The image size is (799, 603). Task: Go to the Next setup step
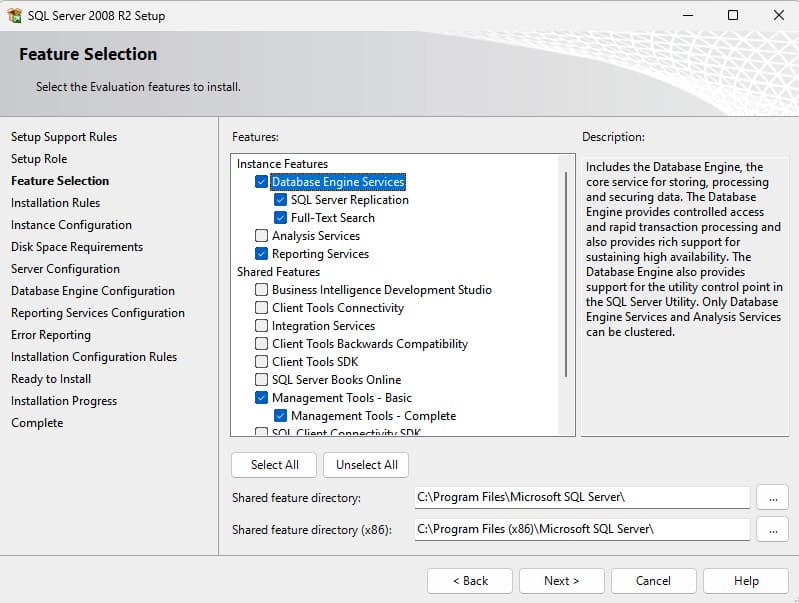coord(561,581)
